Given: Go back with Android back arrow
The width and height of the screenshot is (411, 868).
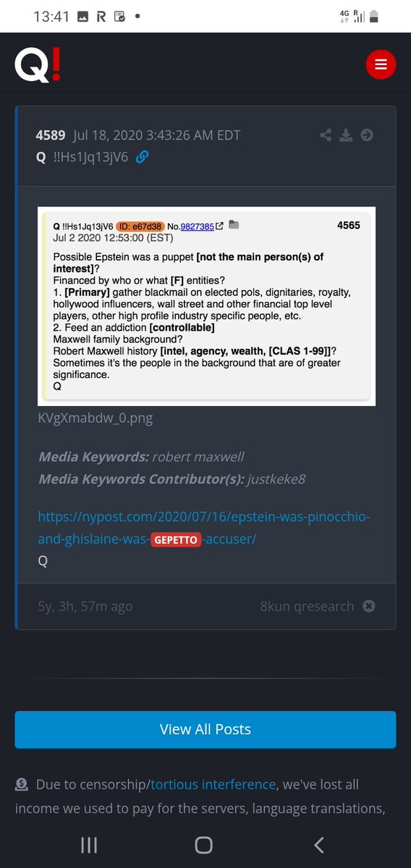Looking at the screenshot, I should (318, 845).
